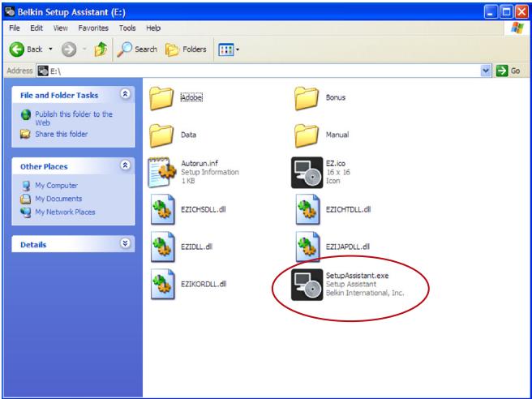Open the Search pane
The image size is (532, 399).
(x=137, y=49)
